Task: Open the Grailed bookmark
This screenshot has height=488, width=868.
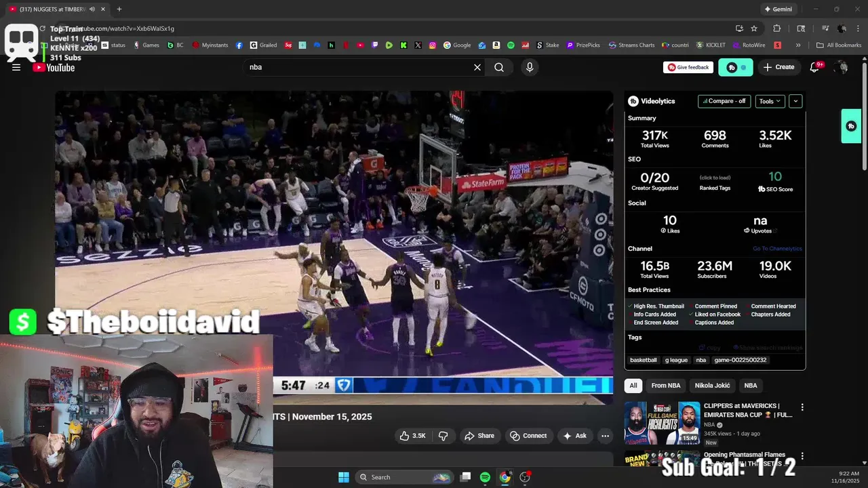Action: tap(264, 45)
